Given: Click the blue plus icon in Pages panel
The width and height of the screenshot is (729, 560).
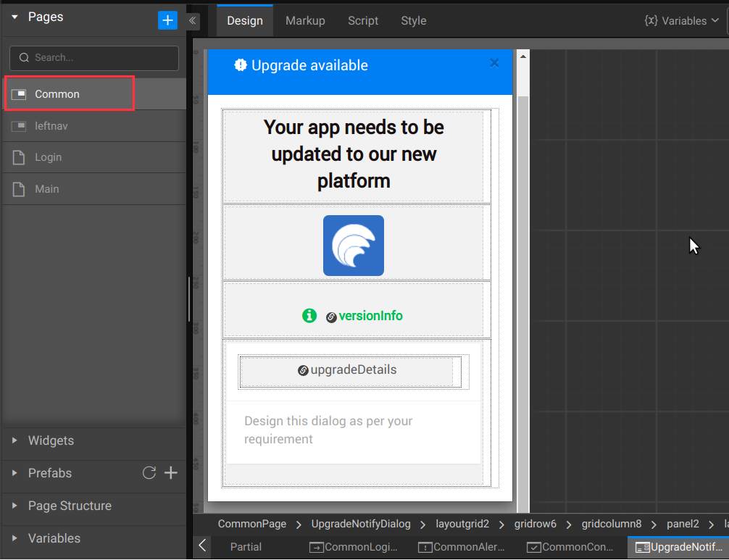Looking at the screenshot, I should 167,20.
